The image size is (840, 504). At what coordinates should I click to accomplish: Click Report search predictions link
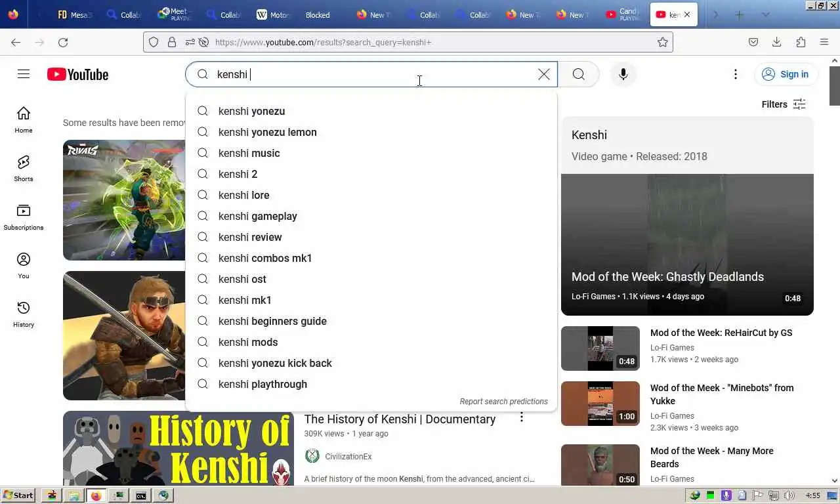(x=503, y=402)
